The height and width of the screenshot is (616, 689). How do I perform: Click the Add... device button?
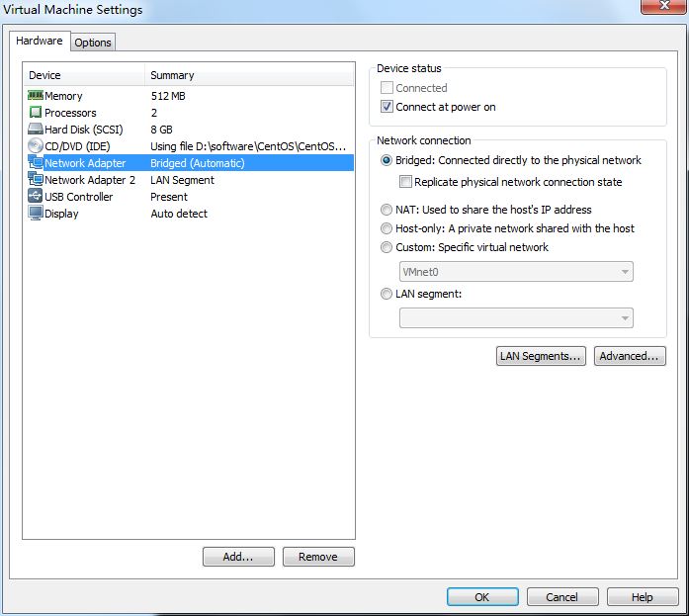point(238,557)
